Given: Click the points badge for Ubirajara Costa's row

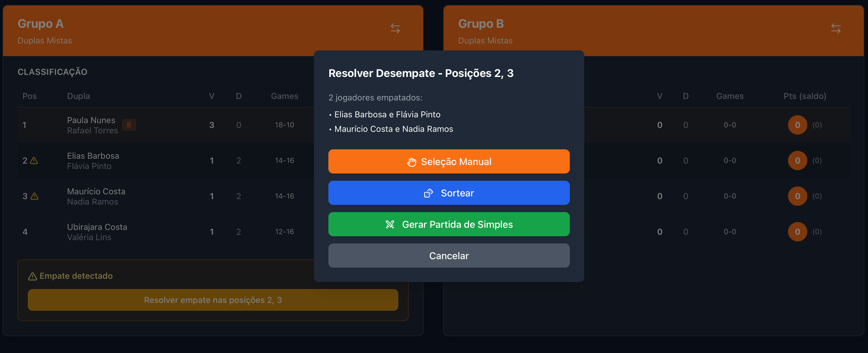Looking at the screenshot, I should coord(797,231).
